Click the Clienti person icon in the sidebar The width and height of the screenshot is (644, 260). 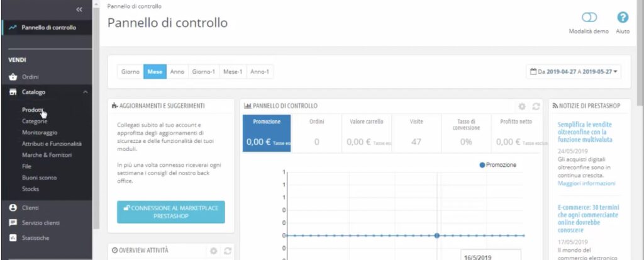click(x=13, y=208)
